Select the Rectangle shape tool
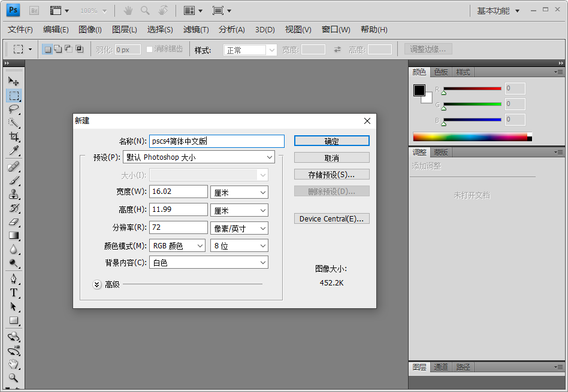Screen dimensions: 568x392 point(14,320)
